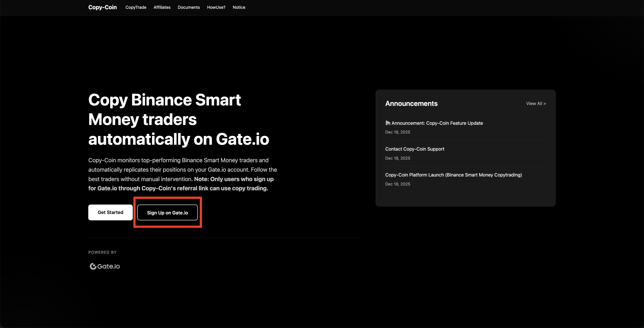Click the date under Feature Update announcement
Image resolution: width=644 pixels, height=328 pixels.
pos(398,132)
